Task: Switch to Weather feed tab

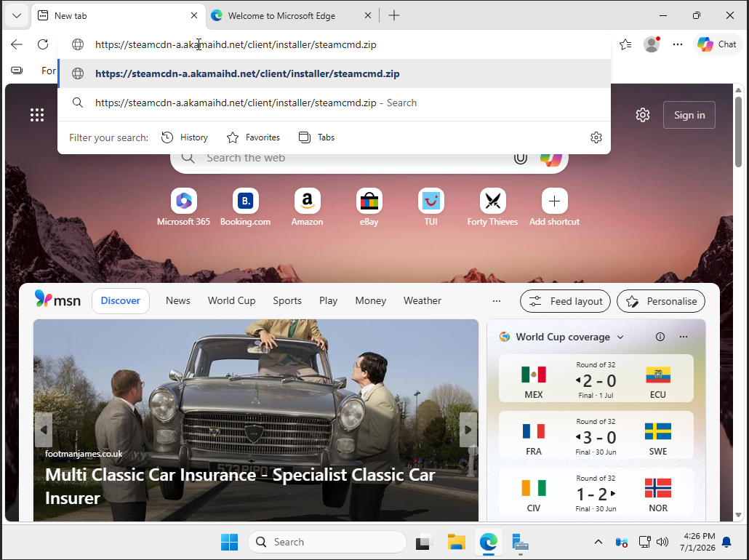Action: pos(422,301)
